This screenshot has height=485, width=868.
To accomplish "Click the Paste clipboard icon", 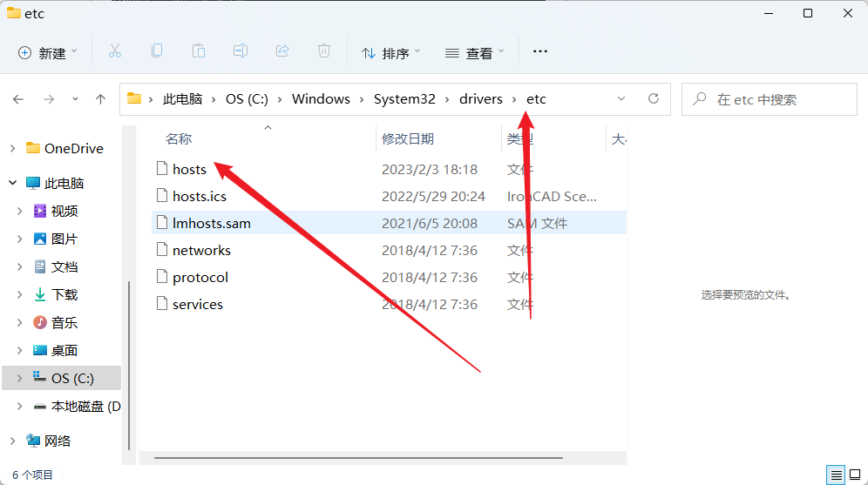I will pyautogui.click(x=199, y=51).
